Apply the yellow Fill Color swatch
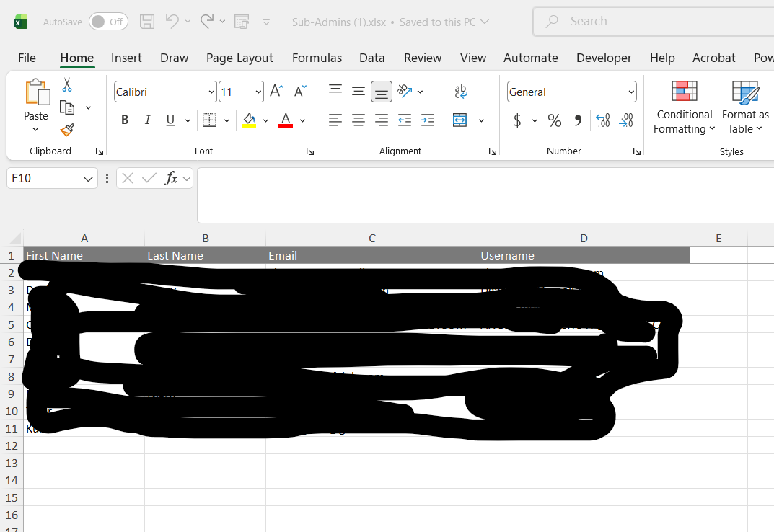Viewport: 774px width, 532px height. click(x=250, y=120)
